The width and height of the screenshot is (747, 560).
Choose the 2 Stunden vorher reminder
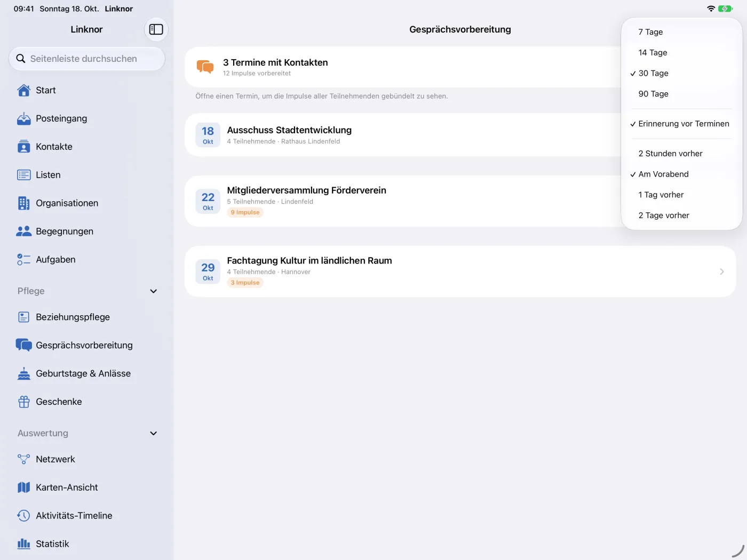pos(682,154)
